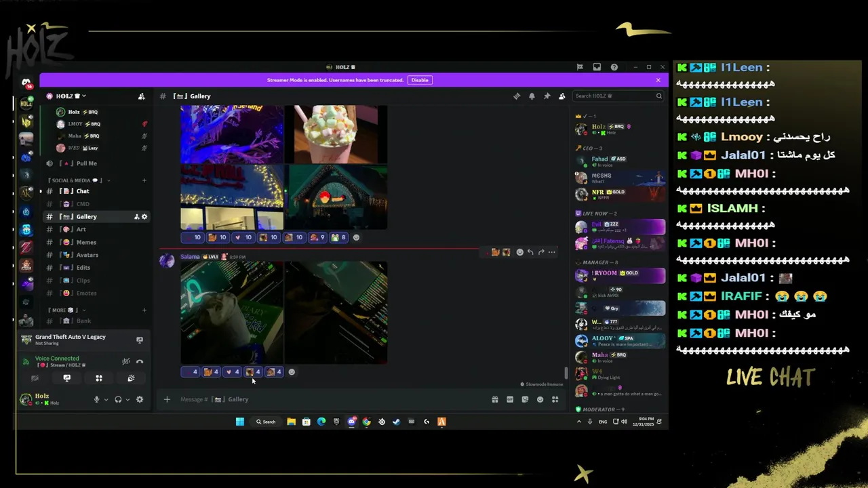Share your screen button in voice panel
The image size is (868, 488).
point(66,378)
